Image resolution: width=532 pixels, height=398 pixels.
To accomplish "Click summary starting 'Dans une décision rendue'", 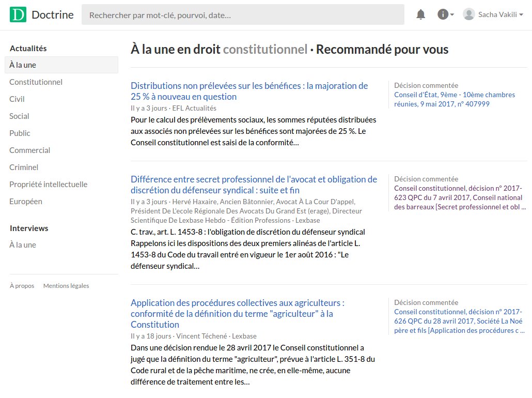I will pyautogui.click(x=253, y=365).
